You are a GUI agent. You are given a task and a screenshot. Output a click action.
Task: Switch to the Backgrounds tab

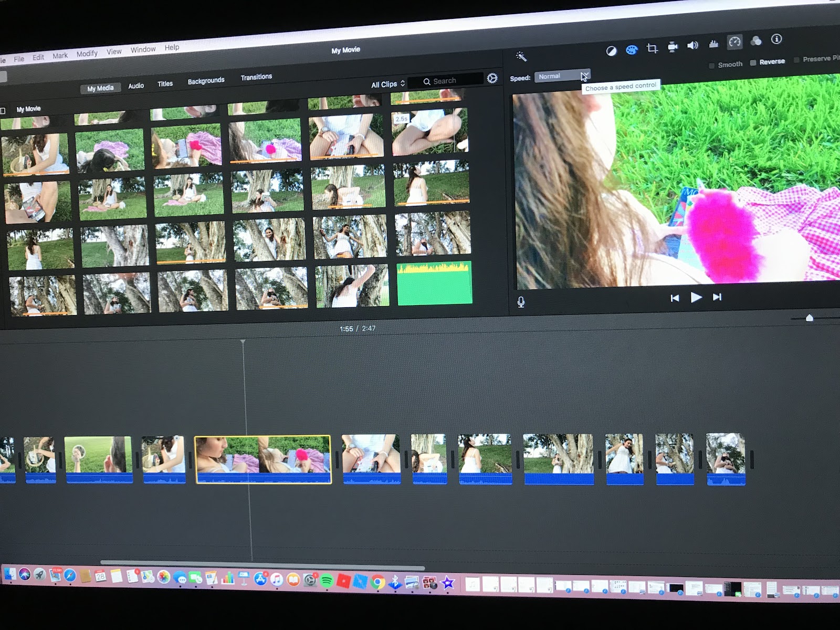tap(206, 81)
